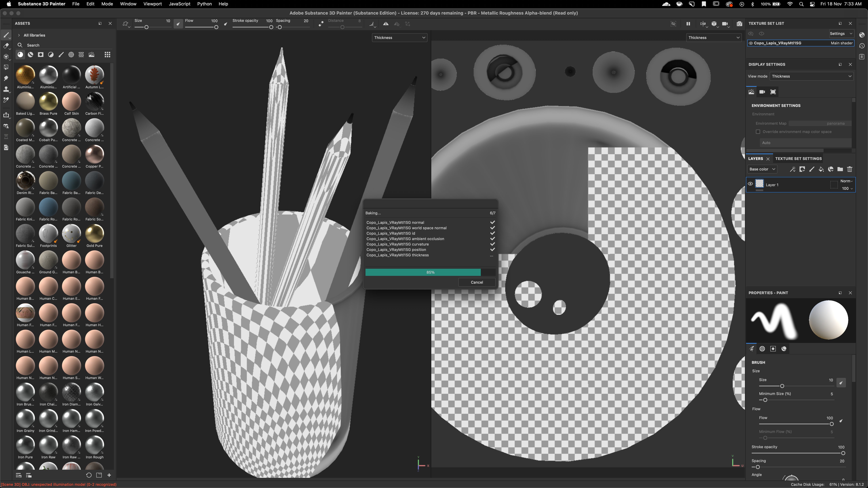
Task: Add a folder in Layers panel
Action: 840,169
